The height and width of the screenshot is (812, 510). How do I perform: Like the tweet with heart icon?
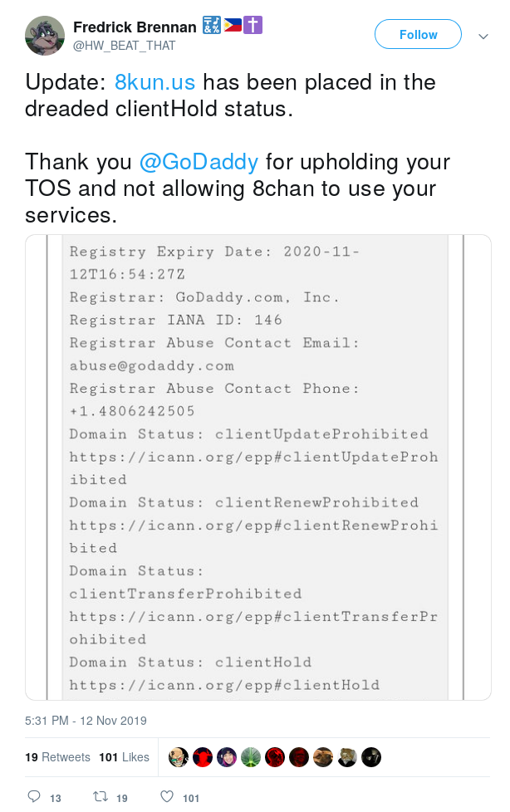pyautogui.click(x=166, y=796)
